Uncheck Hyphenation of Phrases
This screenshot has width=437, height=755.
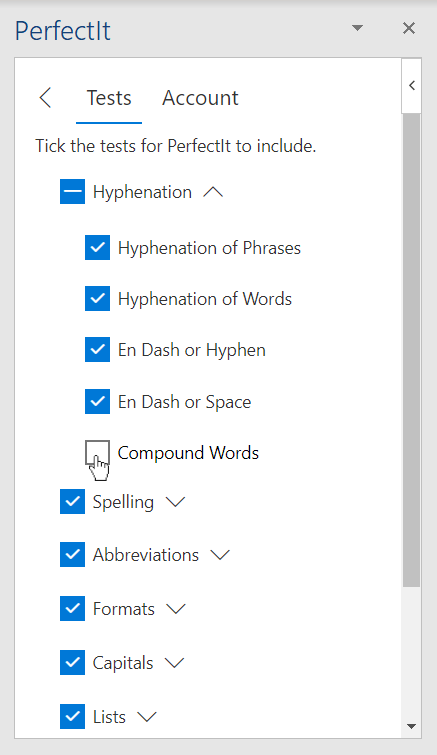tap(98, 247)
